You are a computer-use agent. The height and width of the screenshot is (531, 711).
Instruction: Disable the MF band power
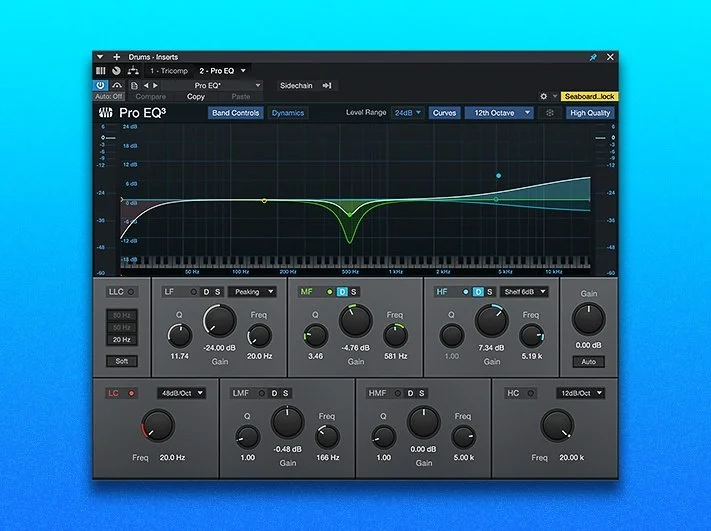(330, 292)
